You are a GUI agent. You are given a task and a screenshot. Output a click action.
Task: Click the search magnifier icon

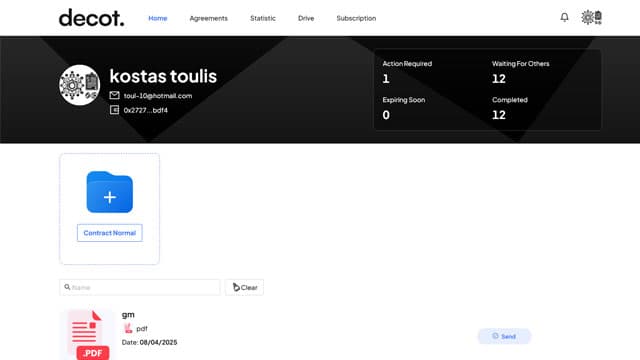click(x=67, y=287)
